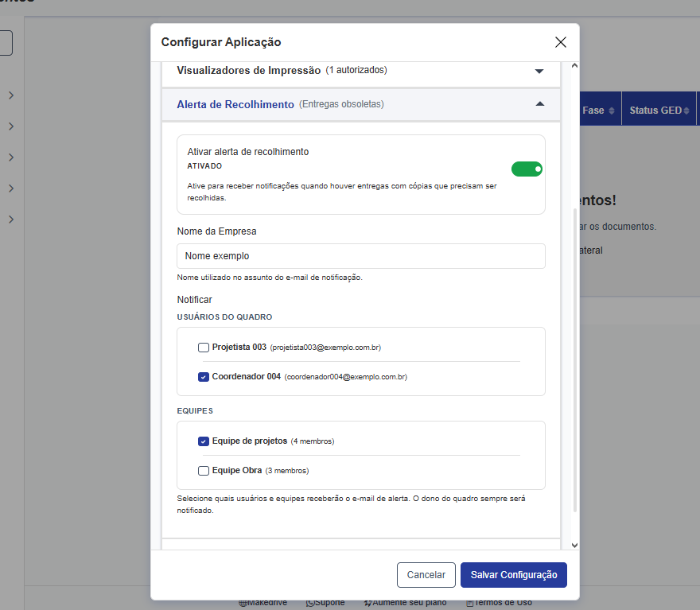Click the Fase column sort icon

(612, 111)
